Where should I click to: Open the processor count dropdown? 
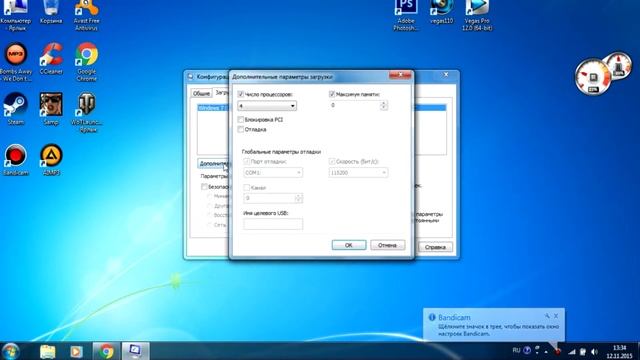click(x=267, y=106)
